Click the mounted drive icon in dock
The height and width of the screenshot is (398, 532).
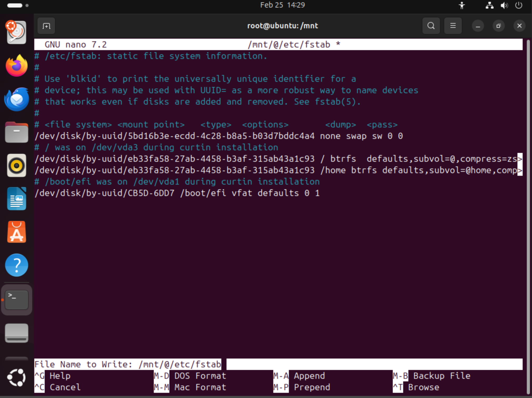pos(17,333)
